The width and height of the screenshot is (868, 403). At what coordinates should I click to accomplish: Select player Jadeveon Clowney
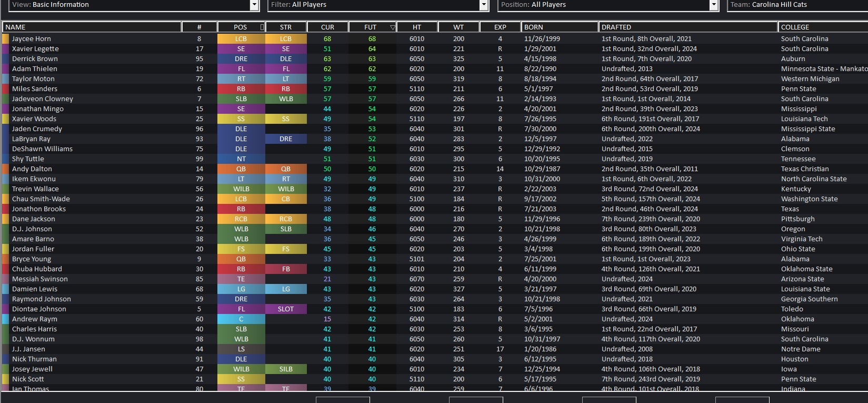[x=43, y=99]
